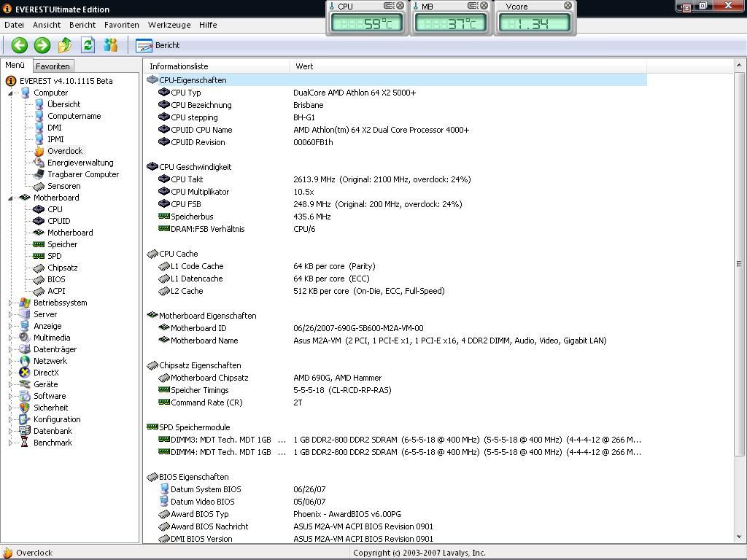Screen dimensions: 747x560
Task: Open the Bericht menu in menu bar
Action: (82, 25)
